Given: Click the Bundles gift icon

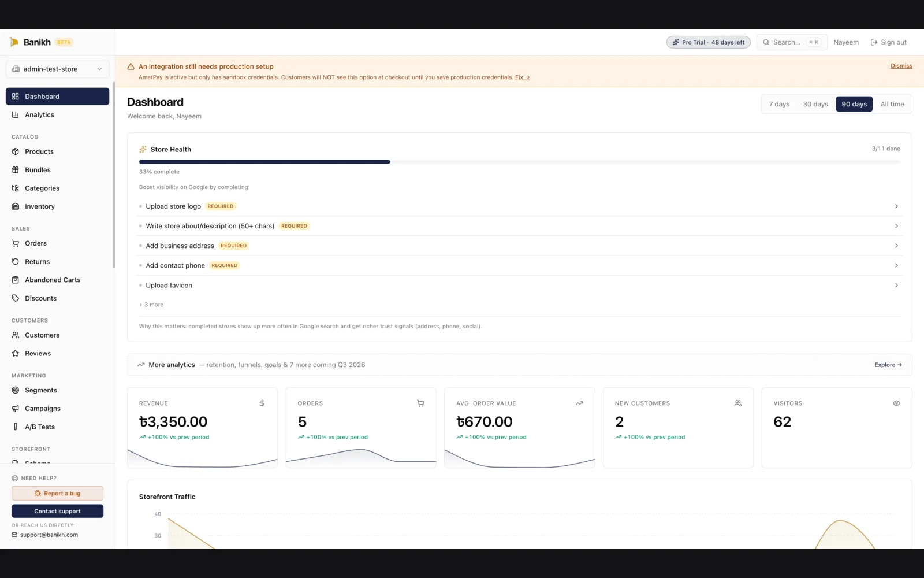Looking at the screenshot, I should (x=16, y=170).
